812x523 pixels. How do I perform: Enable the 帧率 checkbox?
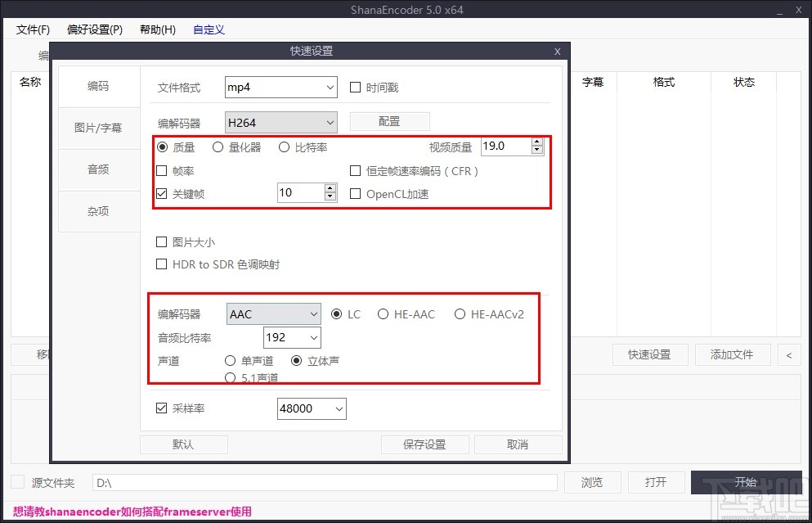coord(162,170)
